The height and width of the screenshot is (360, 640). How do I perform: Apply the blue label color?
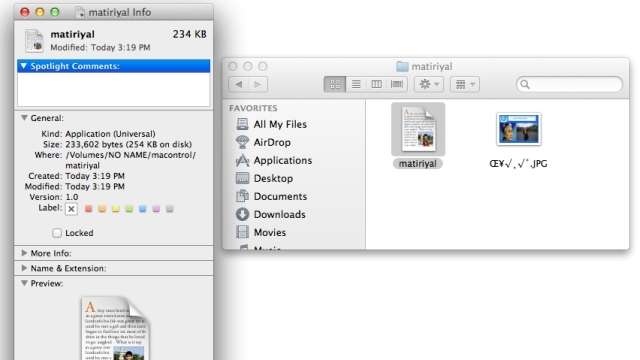coord(142,209)
